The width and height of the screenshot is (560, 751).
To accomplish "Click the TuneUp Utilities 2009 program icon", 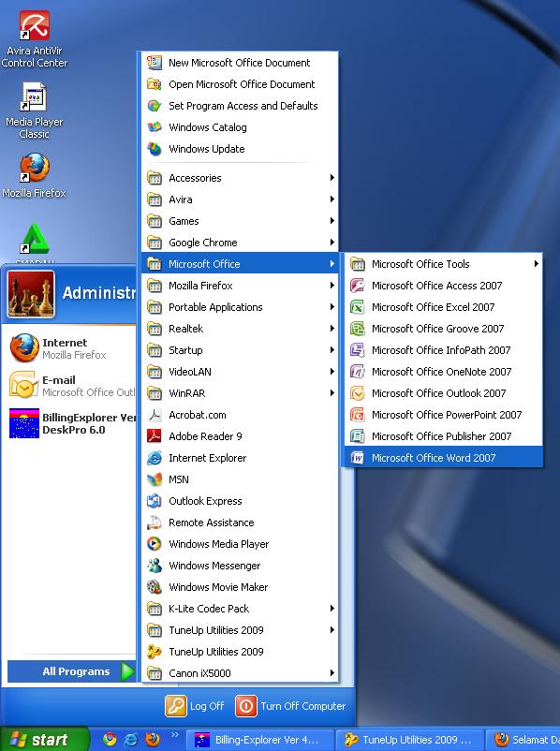I will click(155, 652).
